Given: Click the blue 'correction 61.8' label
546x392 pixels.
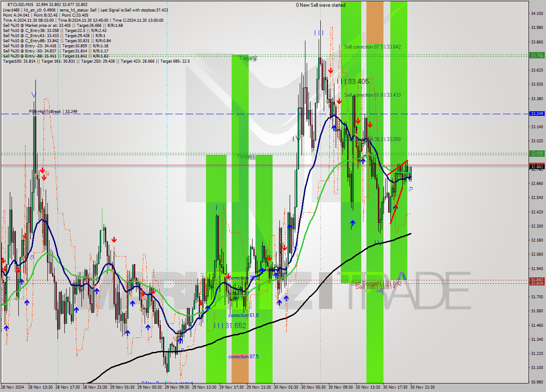Looking at the screenshot, I should click(244, 315).
